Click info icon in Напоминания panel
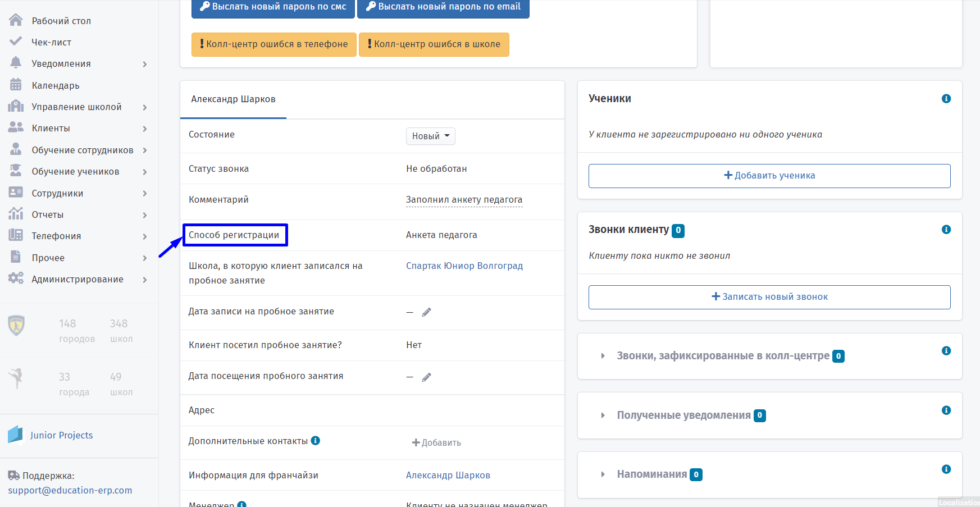This screenshot has height=507, width=980. (946, 469)
